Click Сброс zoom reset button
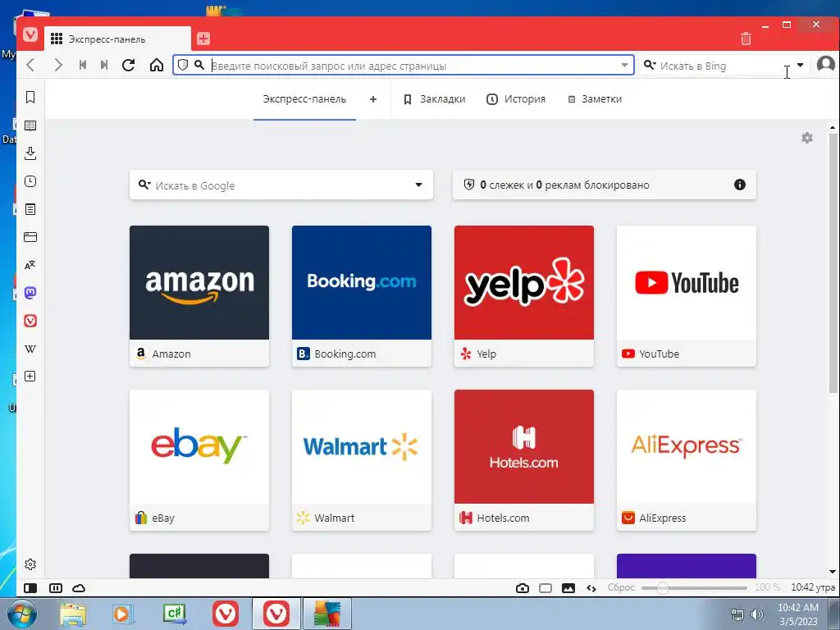Viewport: 840px width, 630px height. pyautogui.click(x=621, y=587)
